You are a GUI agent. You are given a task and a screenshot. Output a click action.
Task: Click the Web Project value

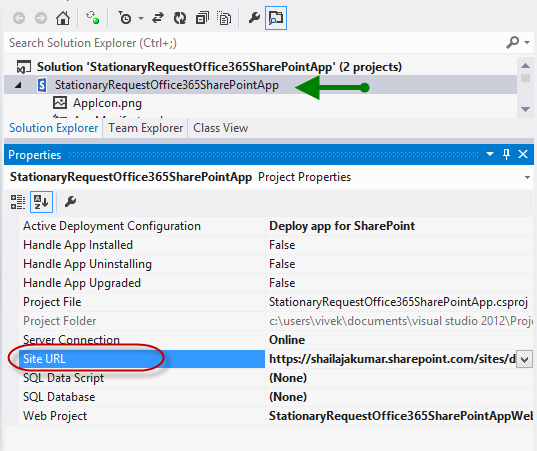coord(401,416)
